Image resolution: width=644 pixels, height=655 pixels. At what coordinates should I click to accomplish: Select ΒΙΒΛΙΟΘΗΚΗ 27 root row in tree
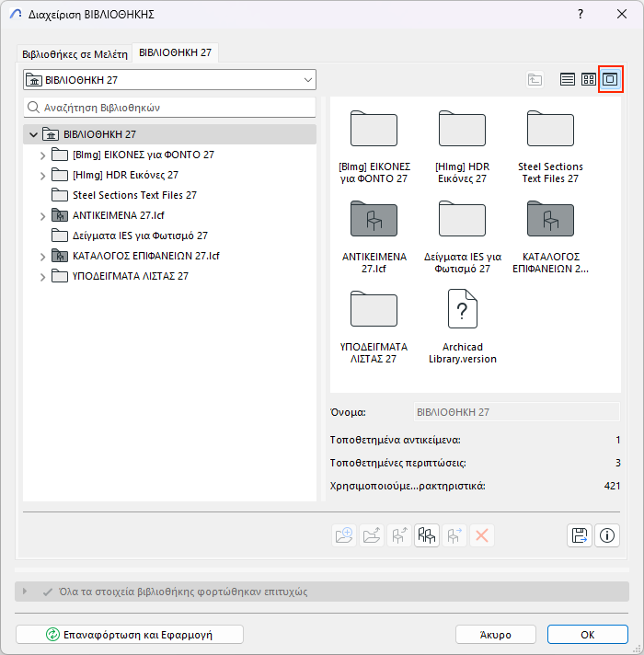click(x=169, y=134)
